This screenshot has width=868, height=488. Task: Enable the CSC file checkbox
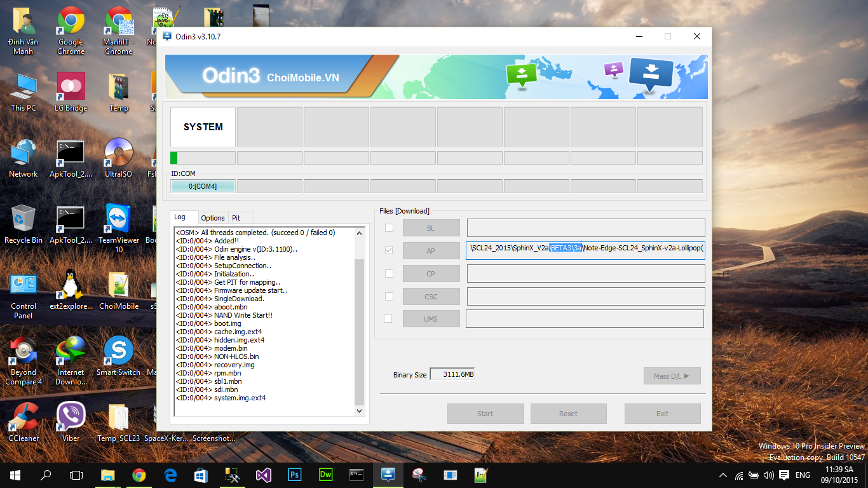389,296
